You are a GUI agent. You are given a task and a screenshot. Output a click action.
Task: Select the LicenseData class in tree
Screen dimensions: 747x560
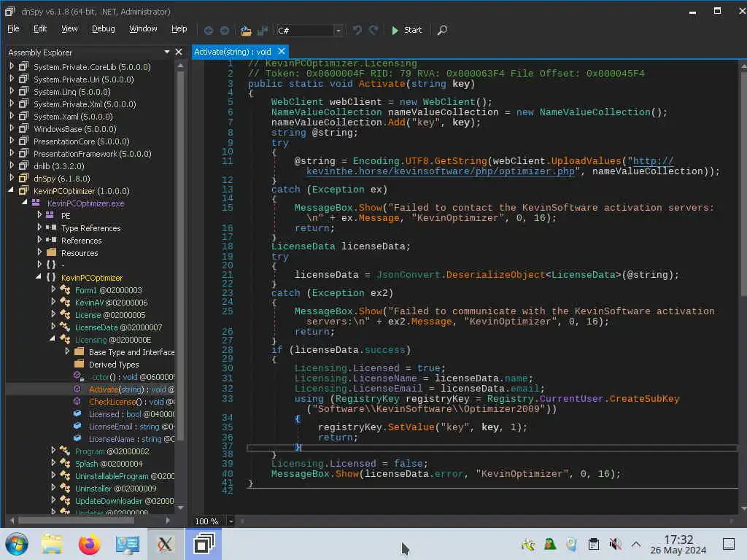tap(118, 327)
